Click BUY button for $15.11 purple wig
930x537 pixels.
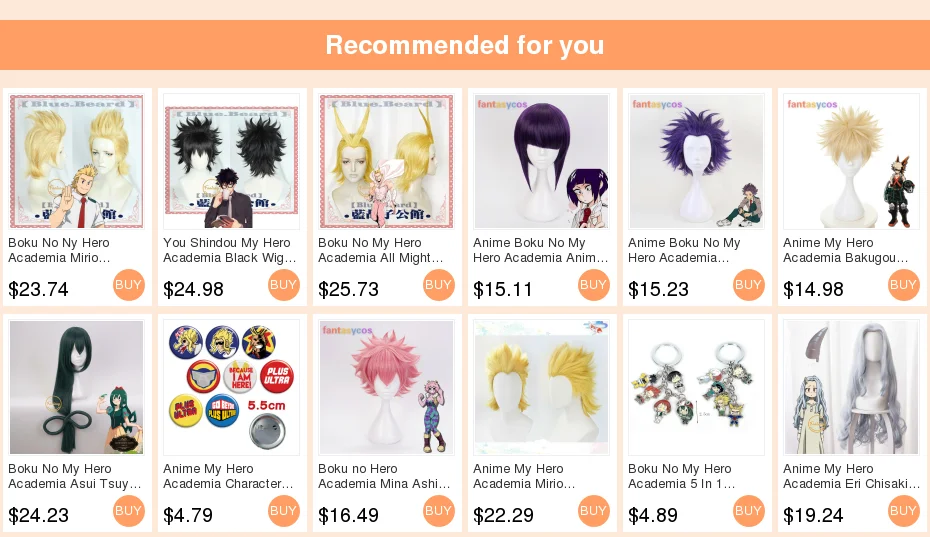[x=594, y=285]
